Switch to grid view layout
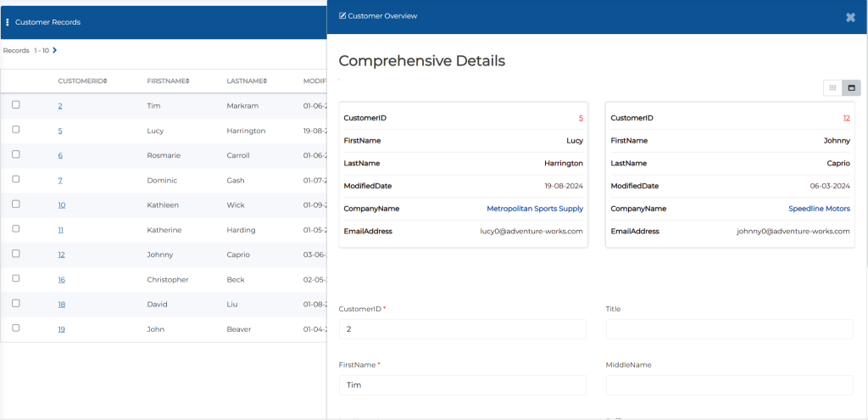Screen dimensions: 868x420 832,87
